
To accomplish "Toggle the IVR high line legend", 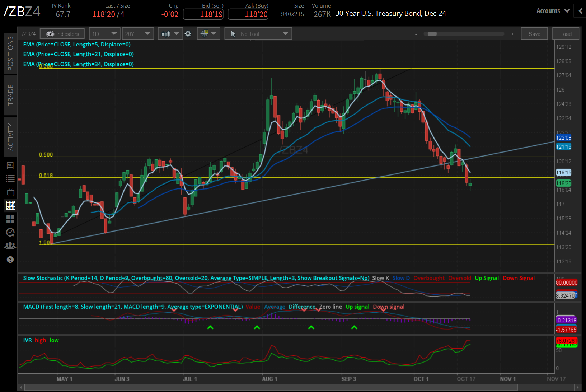I will [x=40, y=340].
